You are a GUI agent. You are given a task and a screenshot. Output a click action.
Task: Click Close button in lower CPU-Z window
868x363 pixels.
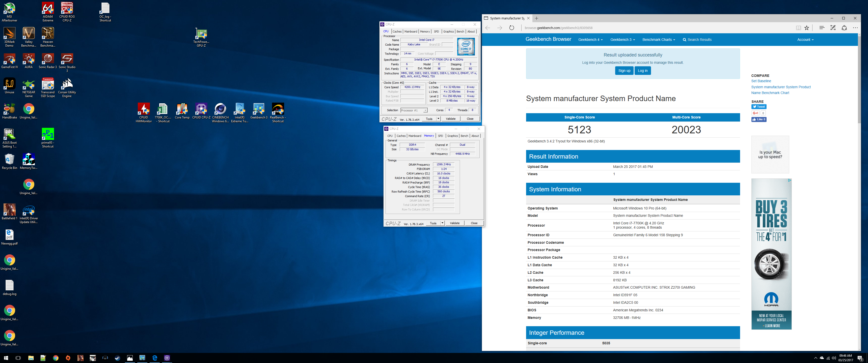coord(474,223)
